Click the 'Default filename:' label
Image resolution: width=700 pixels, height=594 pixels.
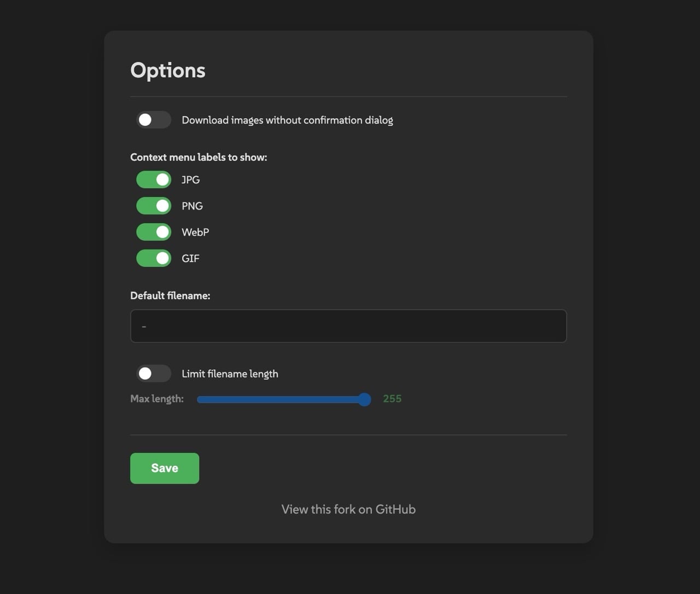tap(170, 295)
